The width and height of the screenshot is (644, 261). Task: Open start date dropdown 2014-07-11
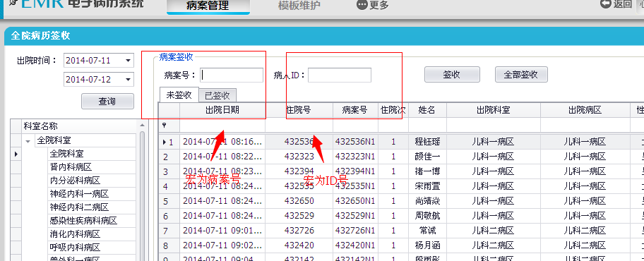click(x=128, y=61)
